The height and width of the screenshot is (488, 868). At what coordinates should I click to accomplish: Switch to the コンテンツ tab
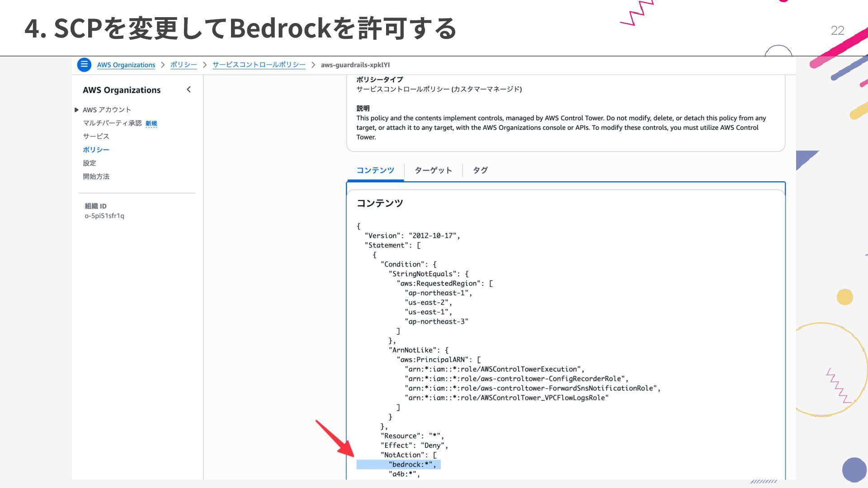375,170
